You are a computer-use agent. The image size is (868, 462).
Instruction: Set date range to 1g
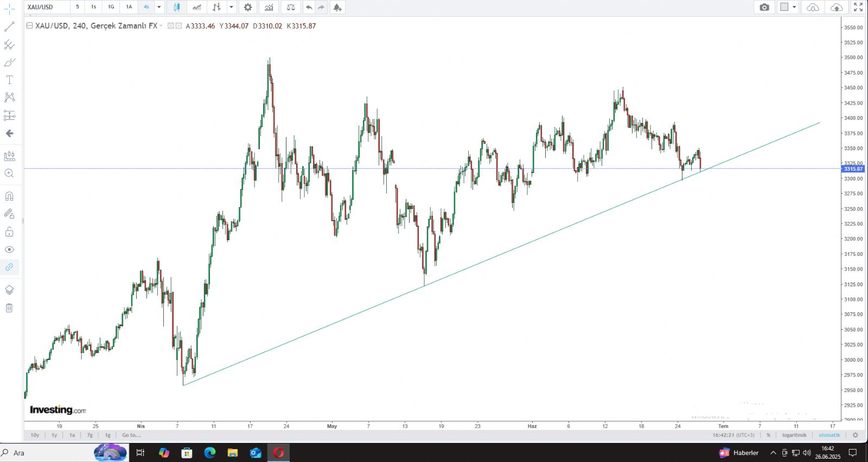[x=107, y=435]
